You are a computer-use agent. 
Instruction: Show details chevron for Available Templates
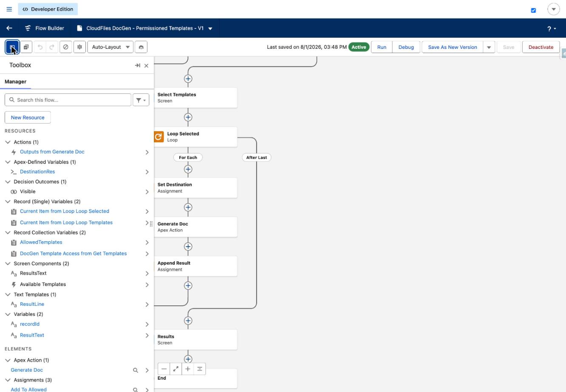(147, 285)
